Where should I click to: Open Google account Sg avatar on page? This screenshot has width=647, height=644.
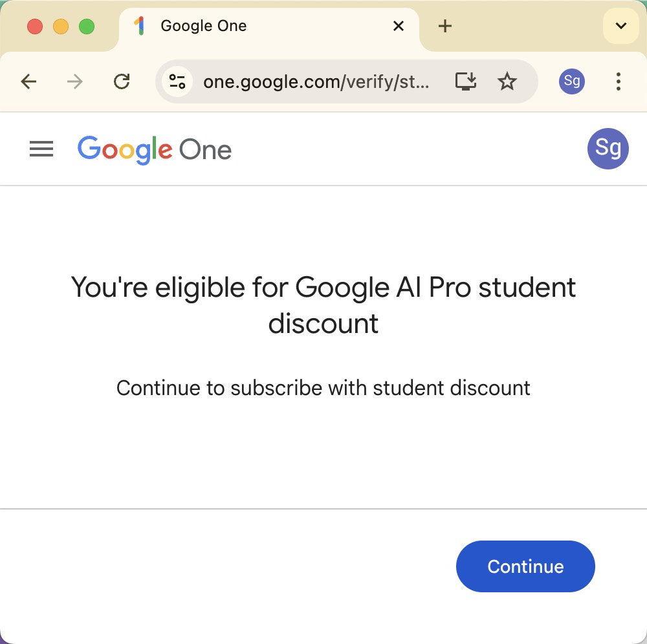click(x=608, y=149)
